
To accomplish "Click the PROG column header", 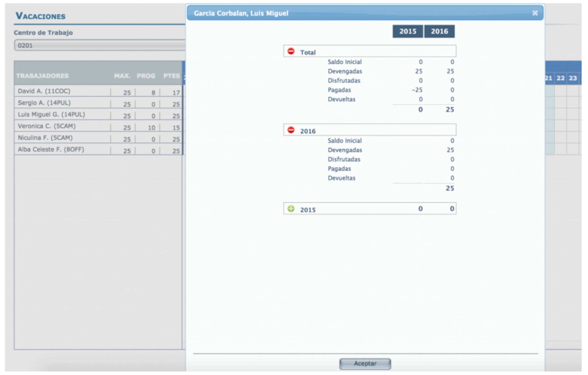I will click(146, 76).
